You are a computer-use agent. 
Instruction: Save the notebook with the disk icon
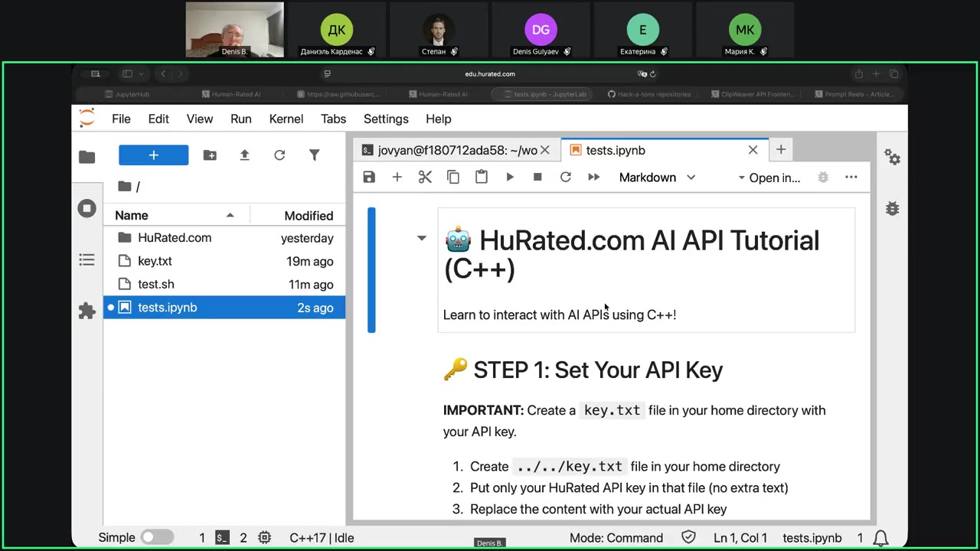pos(369,178)
